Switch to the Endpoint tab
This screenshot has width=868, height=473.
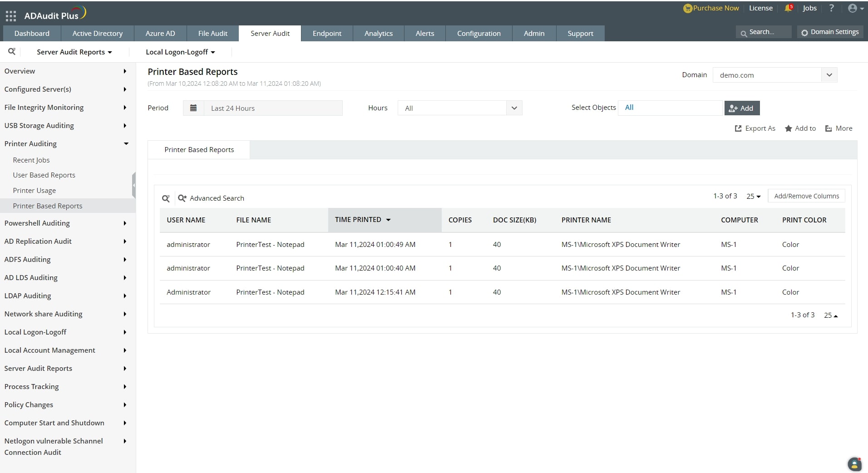pos(327,33)
